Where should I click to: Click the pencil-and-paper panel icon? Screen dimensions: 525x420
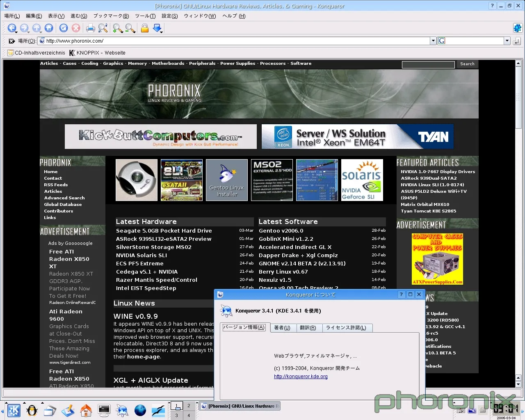coord(68,410)
